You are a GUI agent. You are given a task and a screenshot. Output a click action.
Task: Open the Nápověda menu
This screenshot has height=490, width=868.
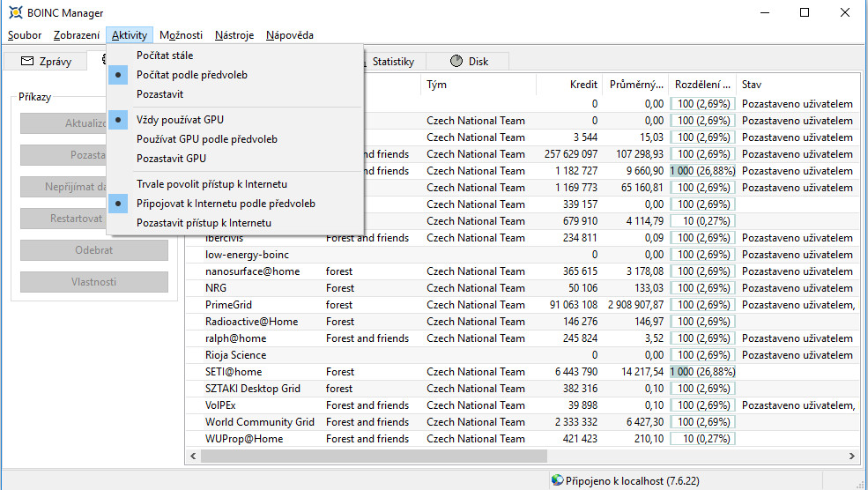pos(290,35)
